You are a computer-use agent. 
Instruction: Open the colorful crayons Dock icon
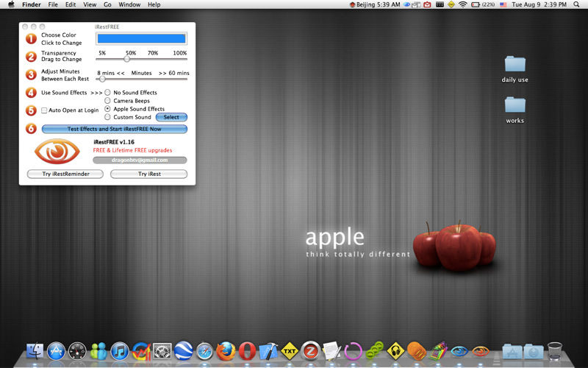point(438,352)
